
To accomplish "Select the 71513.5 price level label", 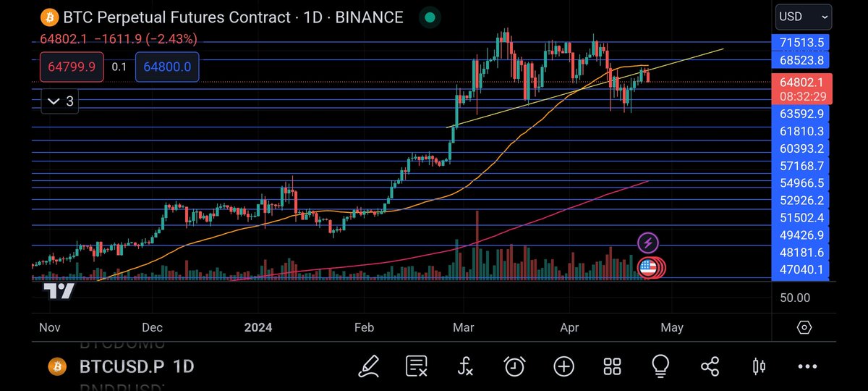I will coord(801,43).
